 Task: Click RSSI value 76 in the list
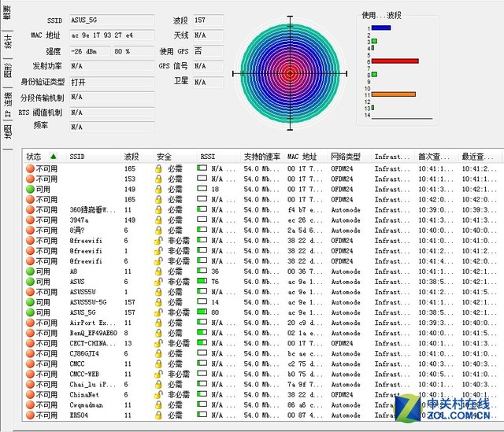[215, 282]
